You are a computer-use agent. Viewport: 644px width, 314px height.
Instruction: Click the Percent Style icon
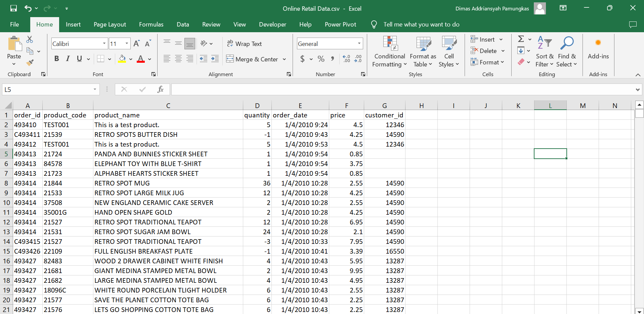click(x=321, y=59)
